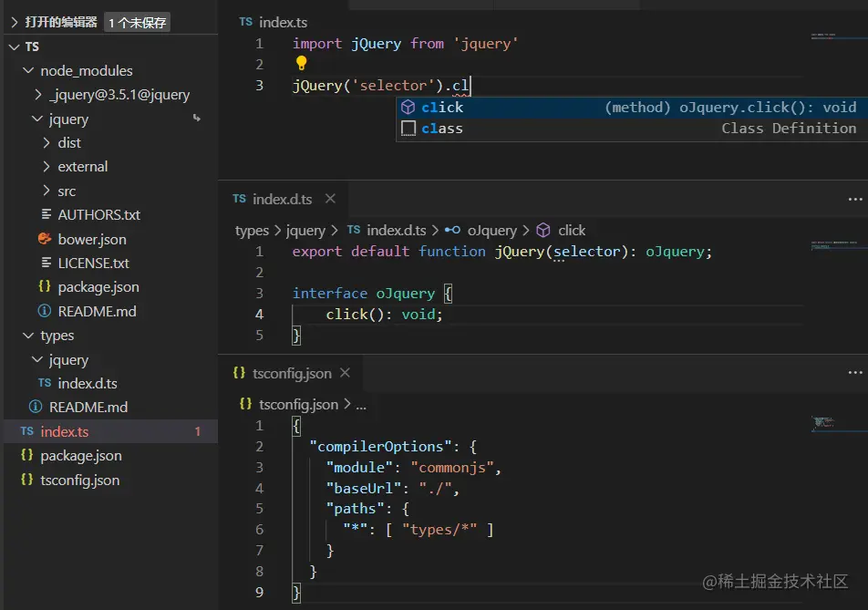Viewport: 868px width, 610px height.
Task: Click the click breadcrumb segment
Action: (572, 231)
